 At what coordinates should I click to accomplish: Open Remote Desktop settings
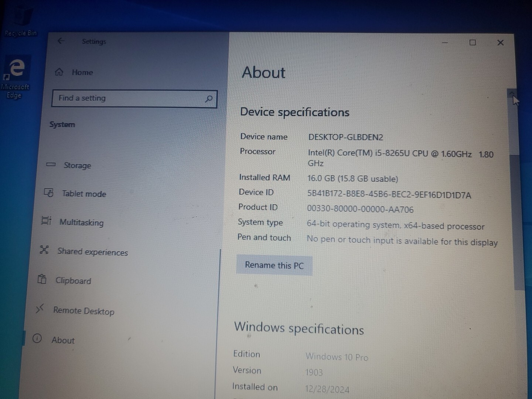point(83,311)
